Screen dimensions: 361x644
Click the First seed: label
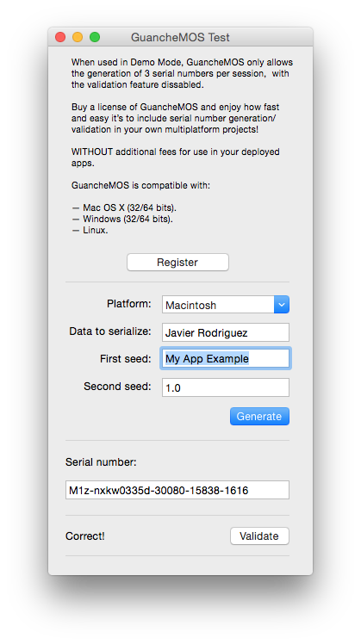pyautogui.click(x=126, y=358)
